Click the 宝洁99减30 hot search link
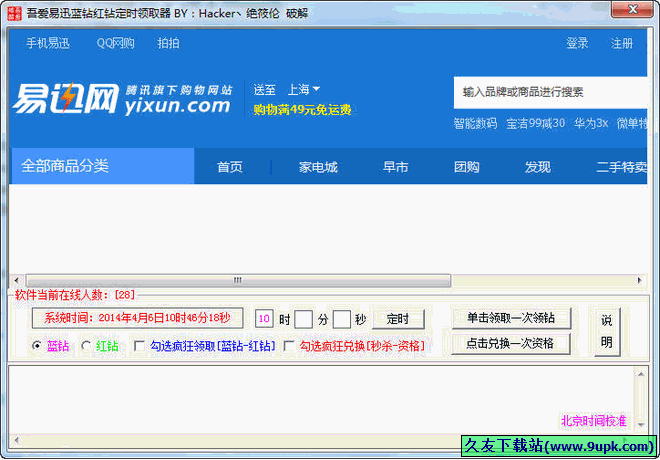Screen dimensions: 660x460 coord(535,123)
